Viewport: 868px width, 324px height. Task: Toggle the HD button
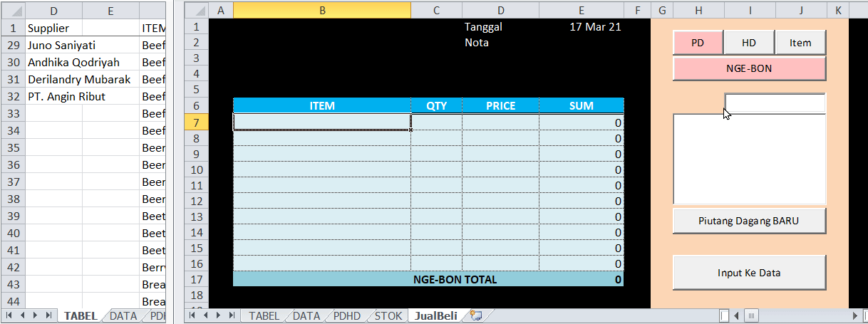point(749,43)
